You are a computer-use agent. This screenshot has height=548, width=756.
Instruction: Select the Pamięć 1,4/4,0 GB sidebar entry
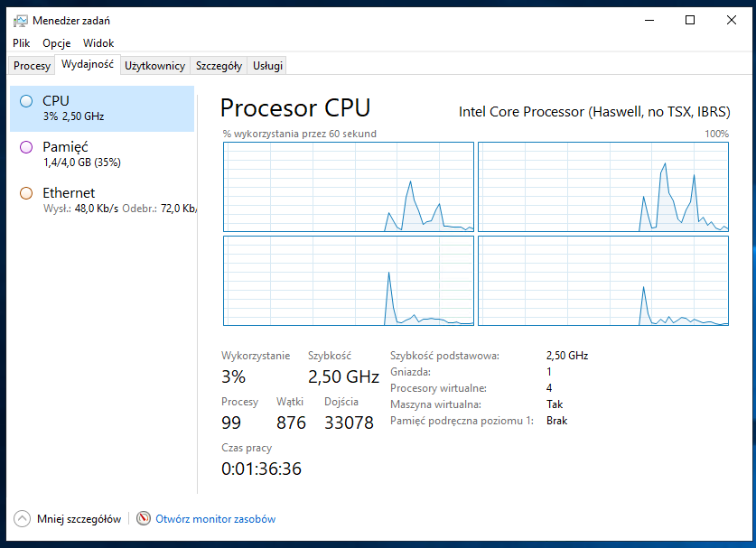[x=102, y=154]
